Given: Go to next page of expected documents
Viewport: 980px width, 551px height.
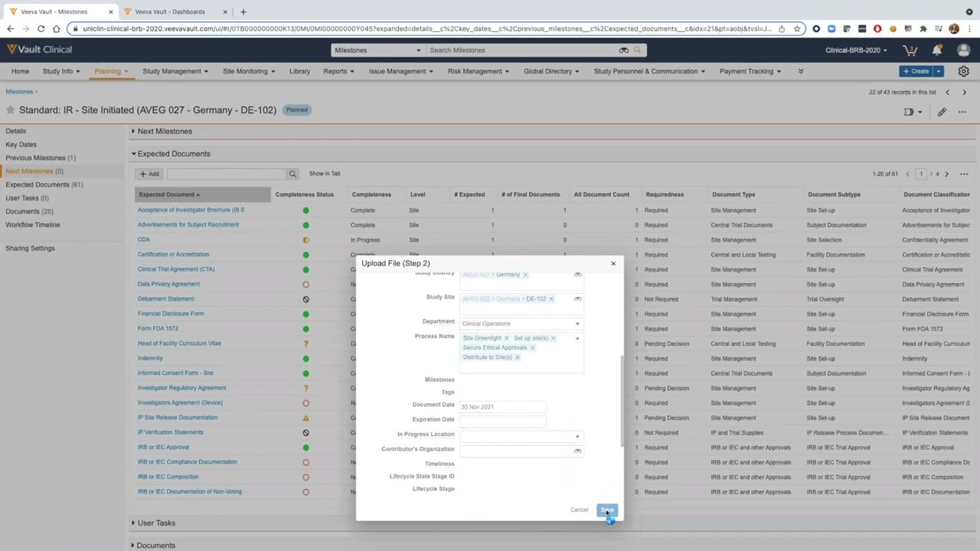Looking at the screenshot, I should point(947,174).
